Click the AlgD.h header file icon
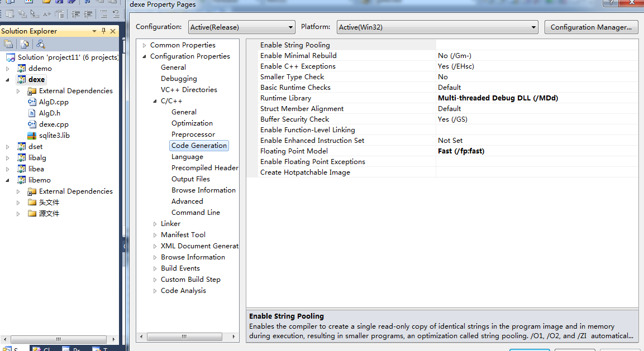Image resolution: width=644 pixels, height=351 pixels. [31, 113]
